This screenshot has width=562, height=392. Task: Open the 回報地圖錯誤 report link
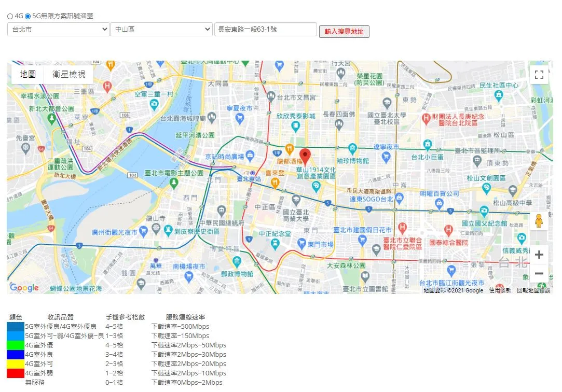(533, 290)
